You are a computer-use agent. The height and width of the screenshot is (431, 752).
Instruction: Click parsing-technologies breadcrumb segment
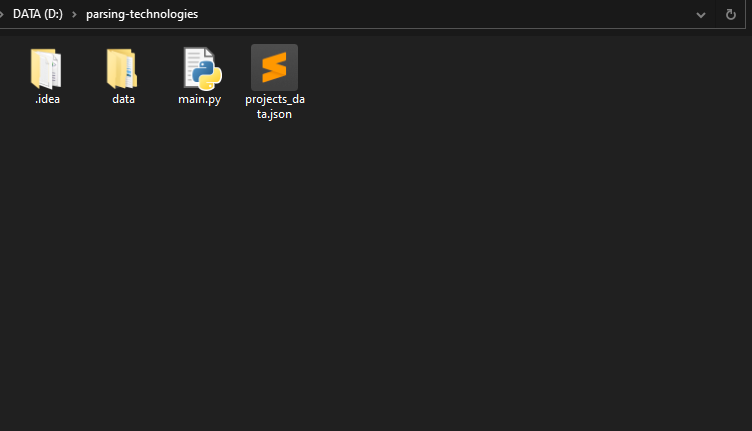click(142, 14)
